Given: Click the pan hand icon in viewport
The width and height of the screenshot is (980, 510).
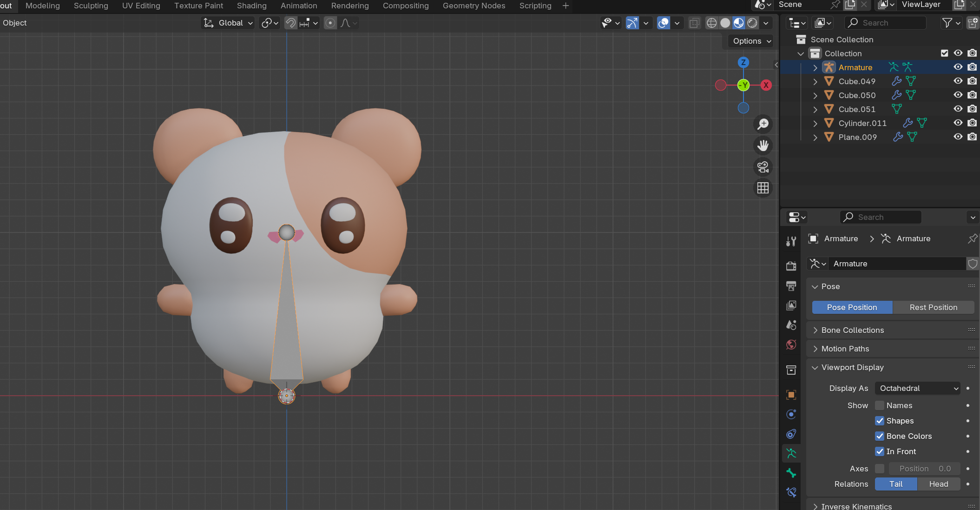Looking at the screenshot, I should tap(763, 146).
